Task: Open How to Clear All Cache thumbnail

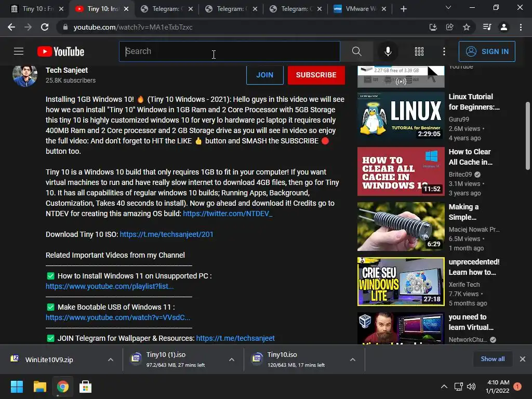Action: pyautogui.click(x=401, y=171)
